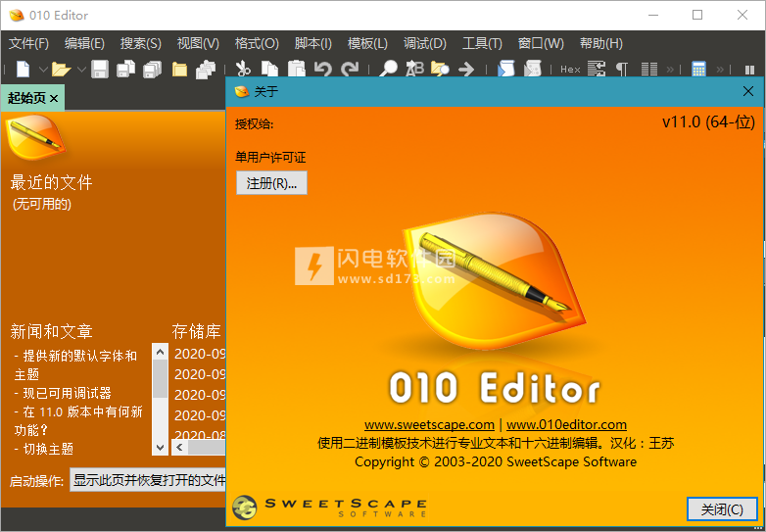Click the 关闭(C) button in About dialog
The height and width of the screenshot is (532, 766).
coord(722,509)
